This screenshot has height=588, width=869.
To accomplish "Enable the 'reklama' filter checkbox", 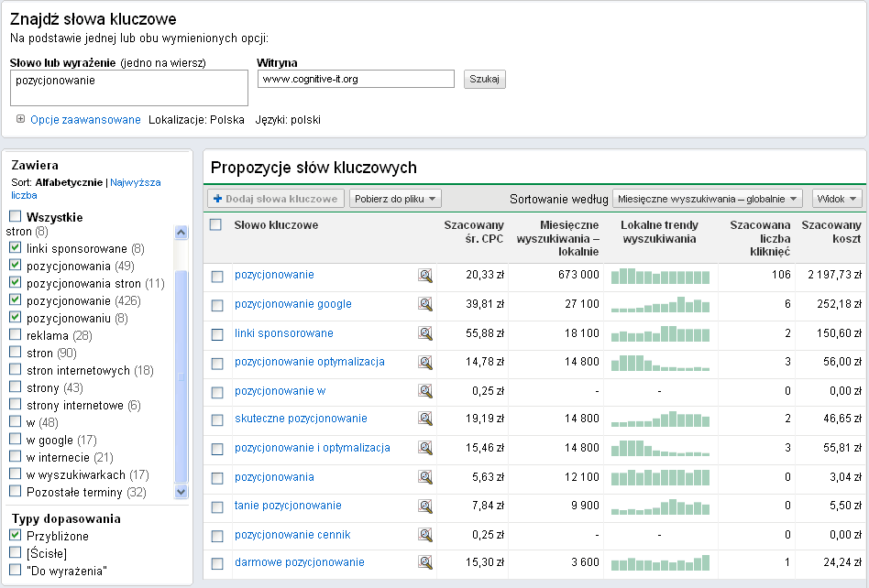I will pos(15,336).
